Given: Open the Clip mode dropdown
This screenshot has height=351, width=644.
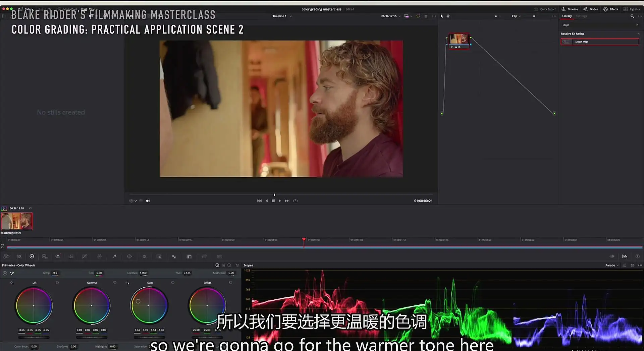Looking at the screenshot, I should pos(516,16).
